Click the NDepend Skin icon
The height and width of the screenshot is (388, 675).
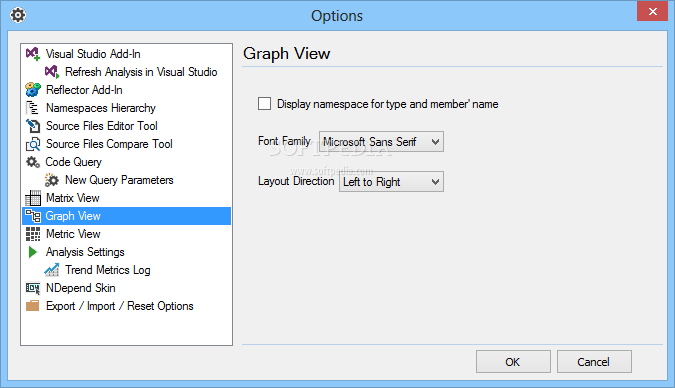[x=33, y=288]
